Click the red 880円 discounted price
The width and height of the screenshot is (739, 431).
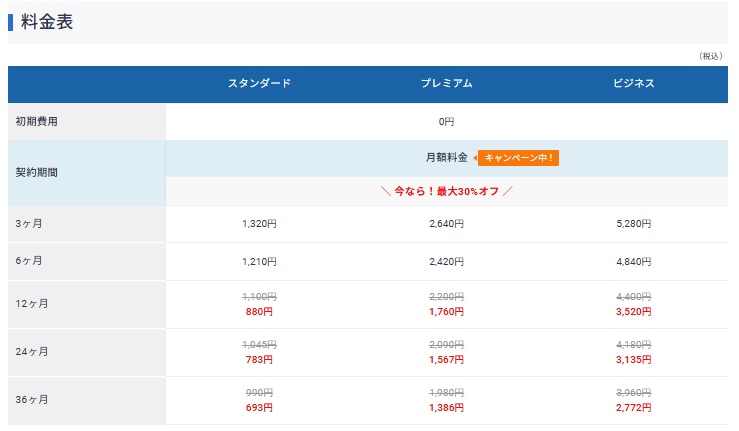[x=259, y=312]
